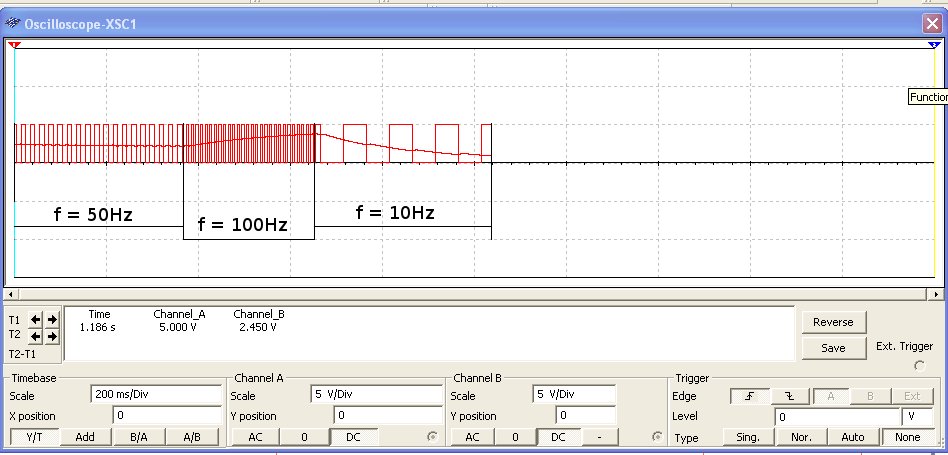The height and width of the screenshot is (455, 948).
Task: Select the Ext. Trigger terminal radio
Action: click(920, 366)
